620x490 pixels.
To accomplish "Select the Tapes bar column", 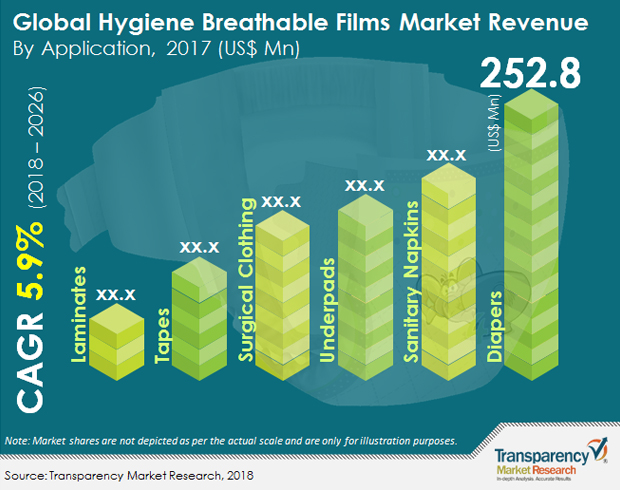I will coord(199,319).
